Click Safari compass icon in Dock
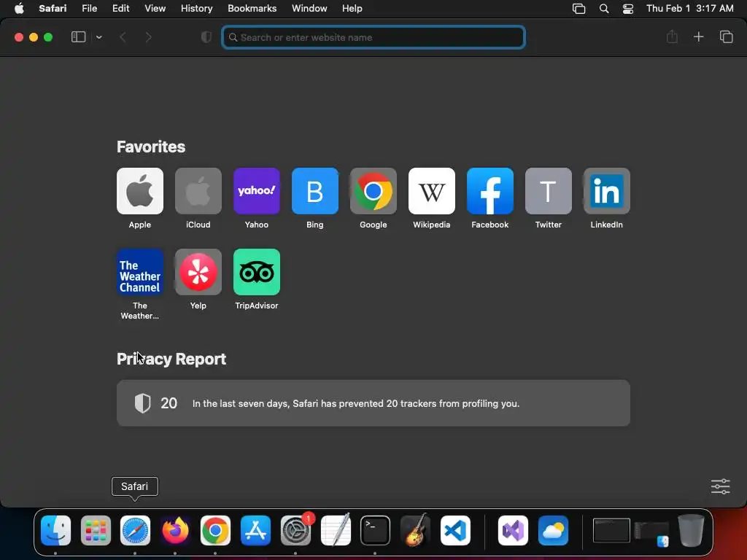This screenshot has width=747, height=560. [x=135, y=530]
